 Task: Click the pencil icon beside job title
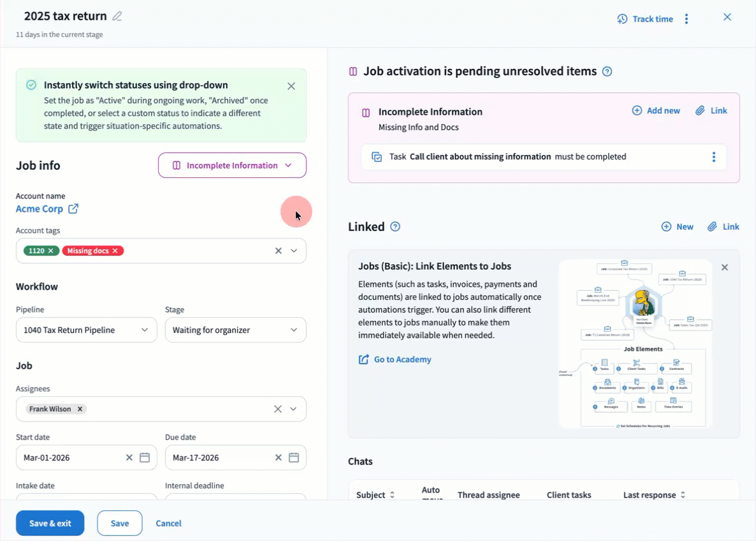117,17
